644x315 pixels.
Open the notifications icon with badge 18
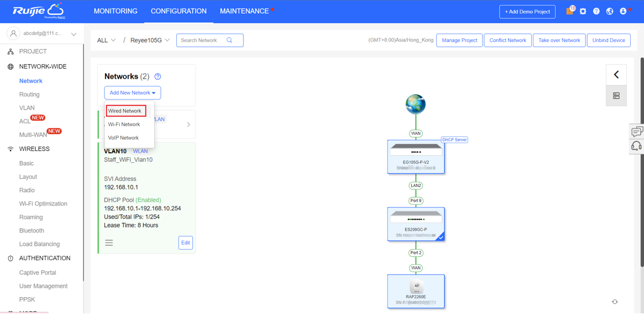coord(570,11)
